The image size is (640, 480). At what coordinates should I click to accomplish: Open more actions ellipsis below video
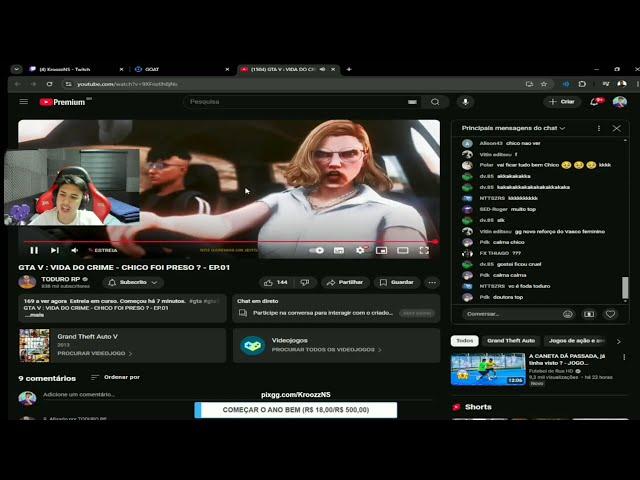pos(432,282)
